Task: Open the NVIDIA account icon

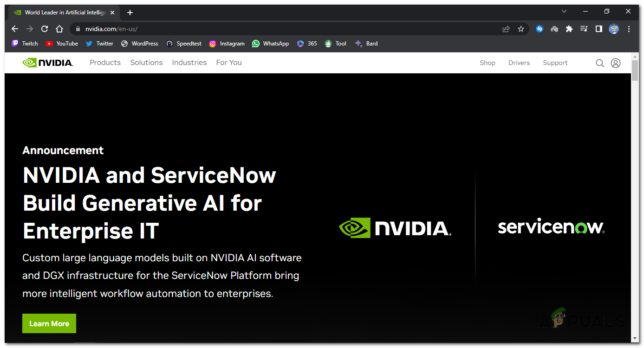Action: [616, 63]
